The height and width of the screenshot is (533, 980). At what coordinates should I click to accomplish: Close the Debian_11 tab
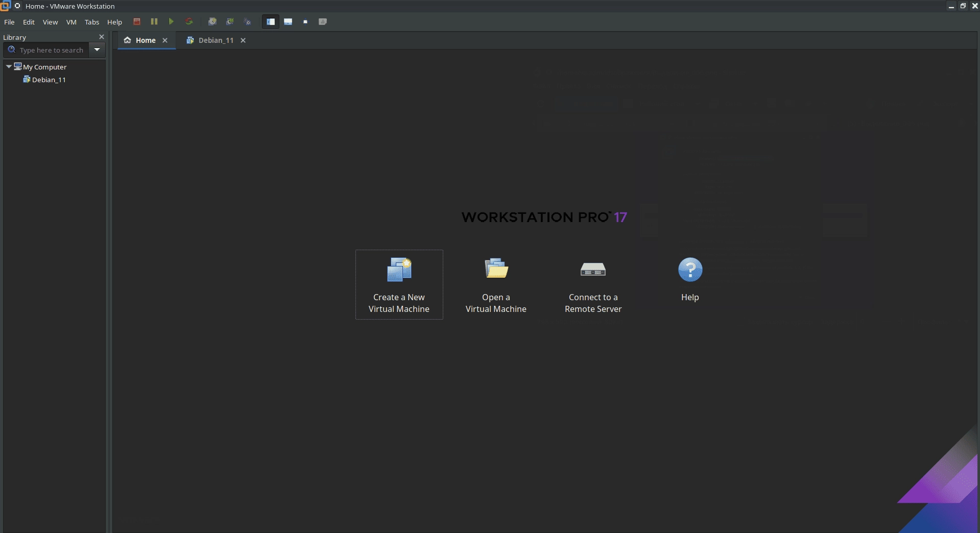click(243, 40)
